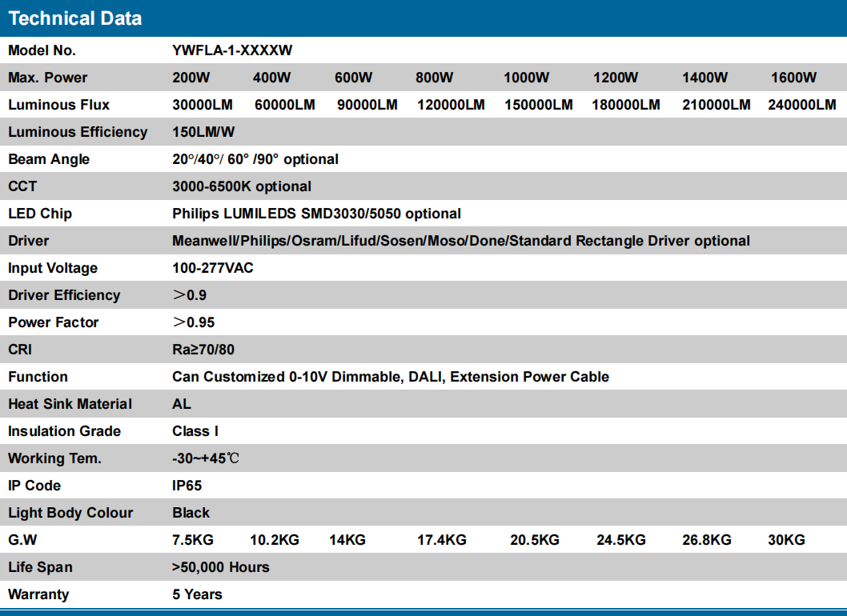Screen dimensions: 847x616
Task: Select the Insulation Grade Class I value
Action: pos(195,431)
